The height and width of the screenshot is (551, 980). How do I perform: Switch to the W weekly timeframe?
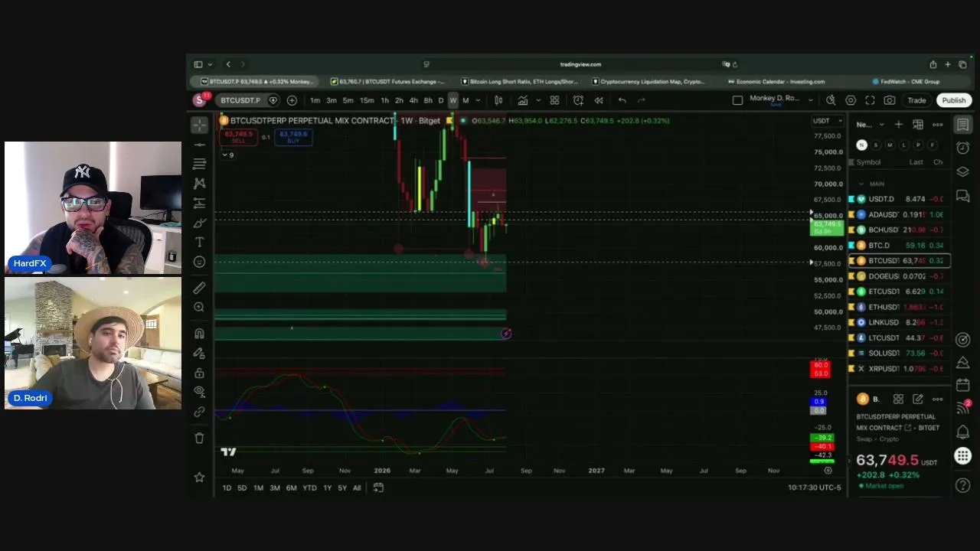pos(452,100)
